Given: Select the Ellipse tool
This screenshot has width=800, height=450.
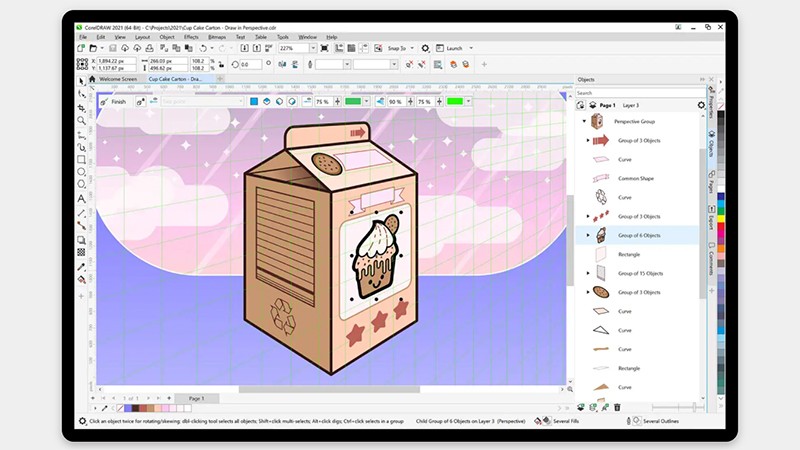Looking at the screenshot, I should click(x=81, y=172).
